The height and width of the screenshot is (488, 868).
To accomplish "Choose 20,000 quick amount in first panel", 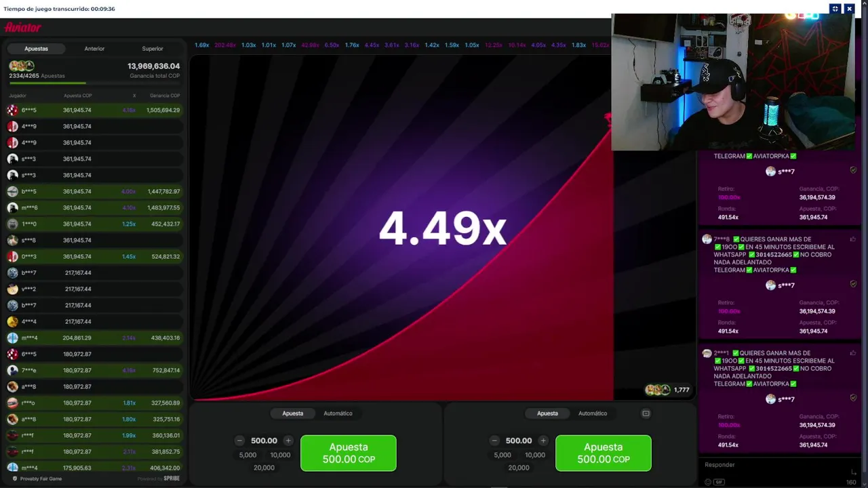I will click(264, 468).
